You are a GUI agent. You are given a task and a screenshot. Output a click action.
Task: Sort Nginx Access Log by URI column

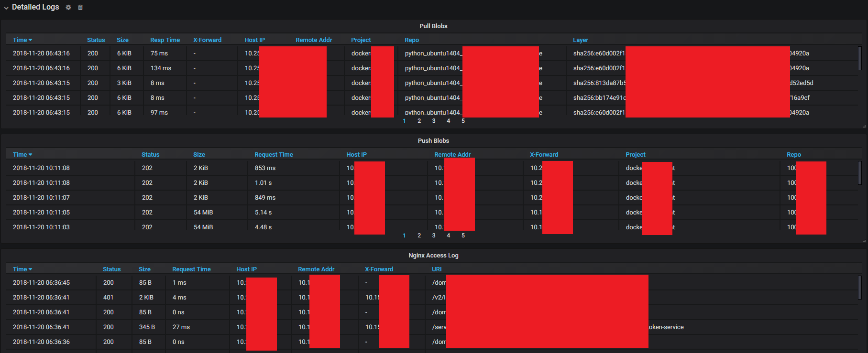pyautogui.click(x=437, y=269)
